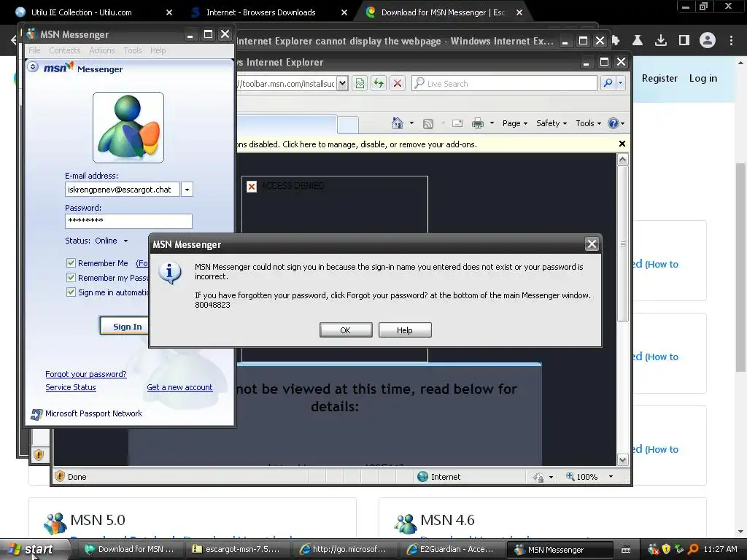The width and height of the screenshot is (747, 560).
Task: Click the magnifier icon in the system tray
Action: coord(693,549)
